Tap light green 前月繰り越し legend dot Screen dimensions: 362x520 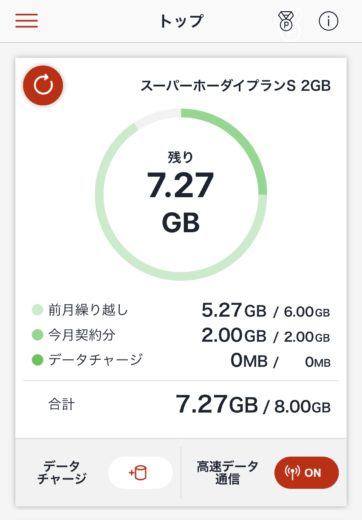coord(38,310)
